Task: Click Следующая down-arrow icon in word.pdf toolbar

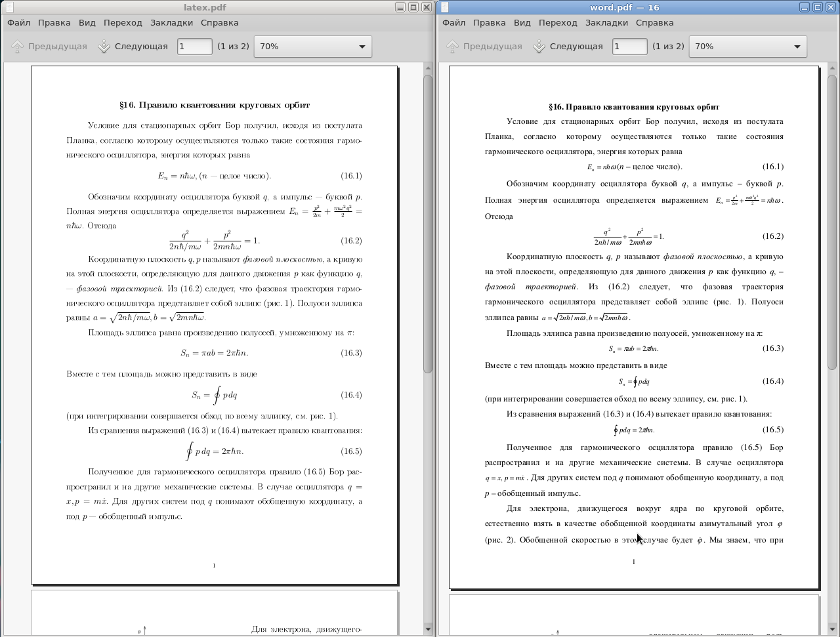Action: click(539, 47)
